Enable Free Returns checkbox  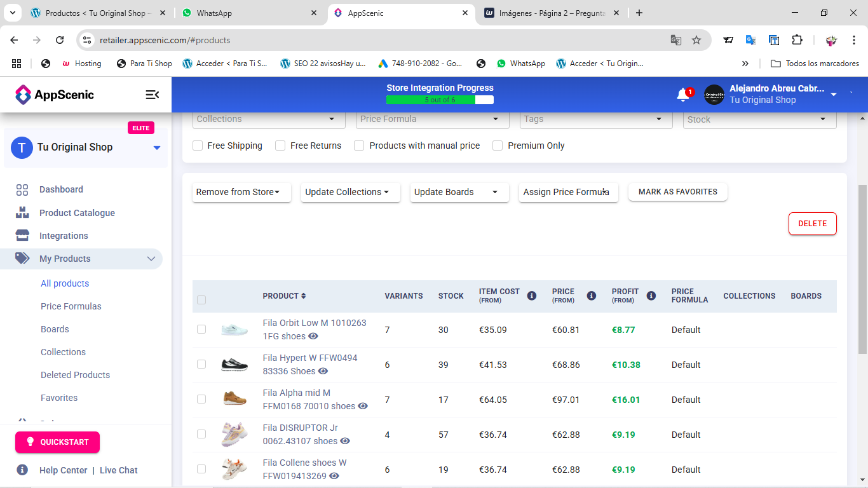pyautogui.click(x=280, y=146)
